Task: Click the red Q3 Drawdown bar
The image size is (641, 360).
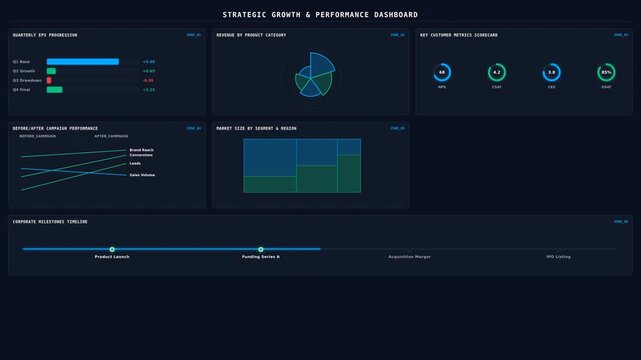Action: coord(49,80)
